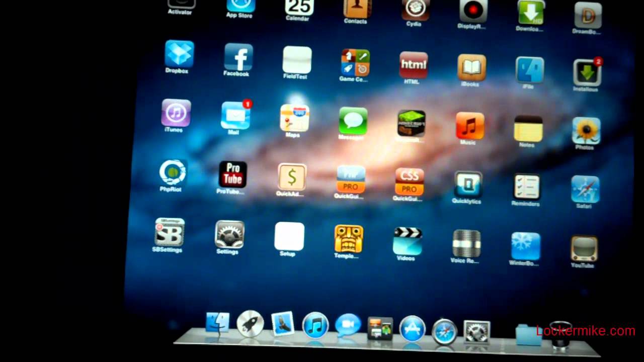Open the FieldTest app
Viewport: 644px width, 362px height.
point(297,60)
